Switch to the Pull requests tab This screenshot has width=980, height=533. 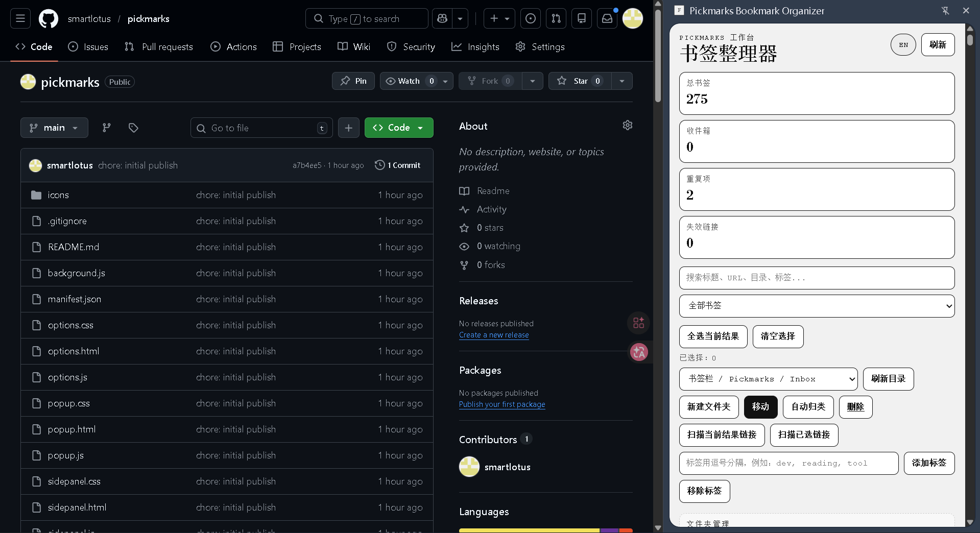pyautogui.click(x=159, y=47)
